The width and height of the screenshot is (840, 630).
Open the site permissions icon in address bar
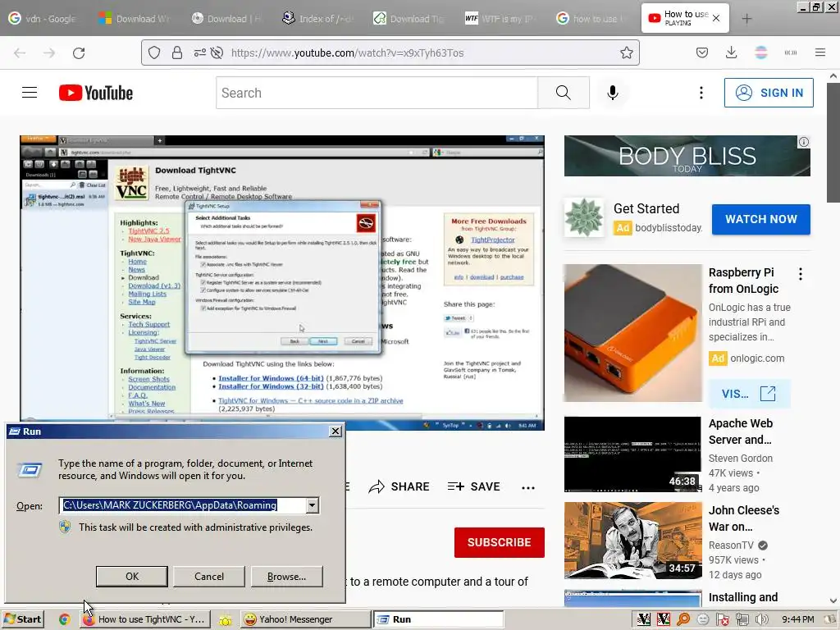pyautogui.click(x=199, y=52)
